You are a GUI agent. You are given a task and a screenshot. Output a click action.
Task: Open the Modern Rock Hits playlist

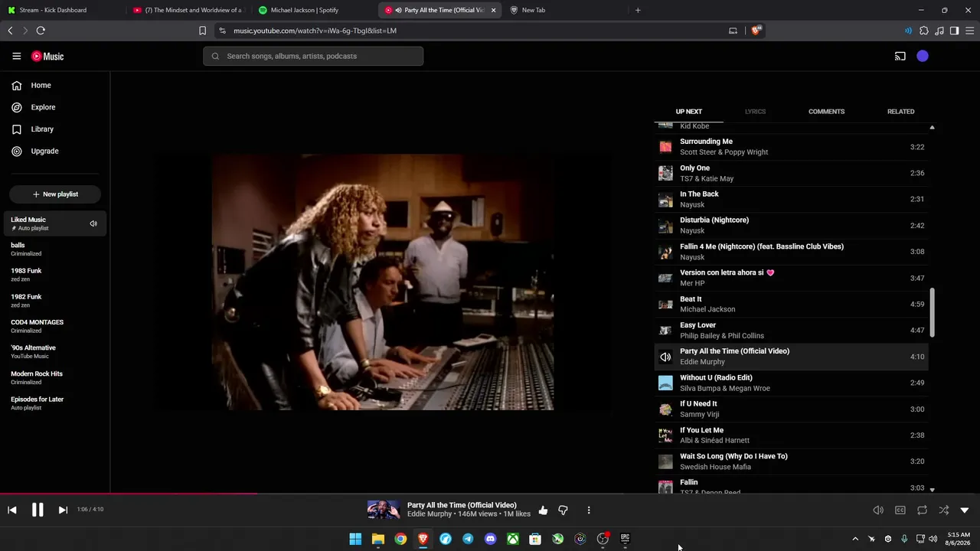[x=55, y=378]
